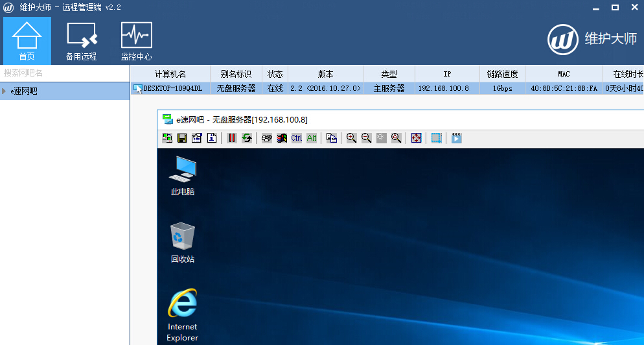This screenshot has width=644, height=345.
Task: Click the 2.2 <2016.10.27.0> version cell
Action: (325, 88)
